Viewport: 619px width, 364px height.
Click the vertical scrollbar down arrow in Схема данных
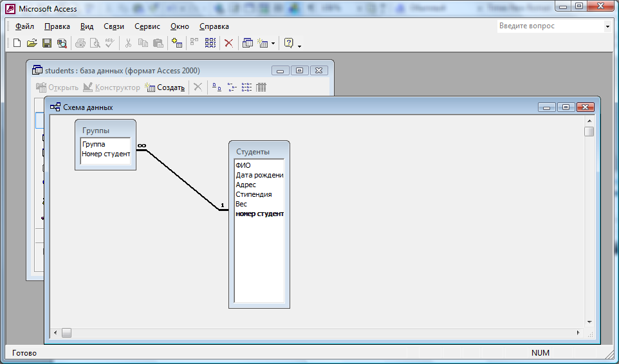(x=589, y=322)
